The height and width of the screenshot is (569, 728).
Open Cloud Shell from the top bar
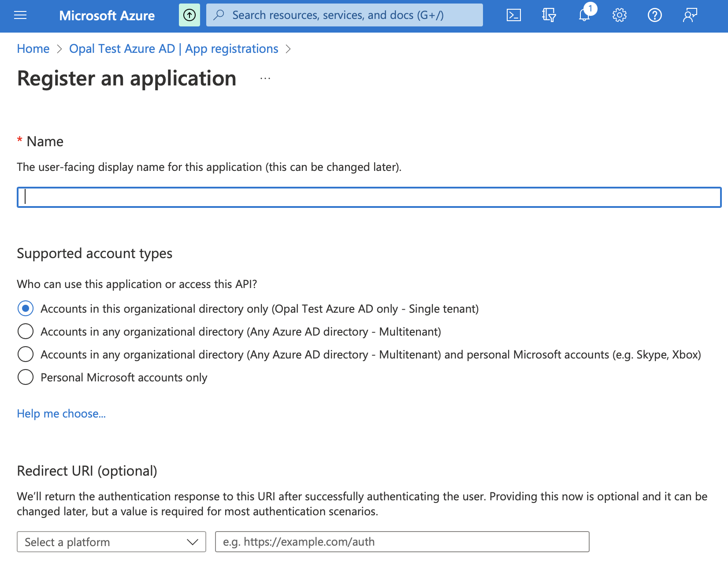coord(514,15)
